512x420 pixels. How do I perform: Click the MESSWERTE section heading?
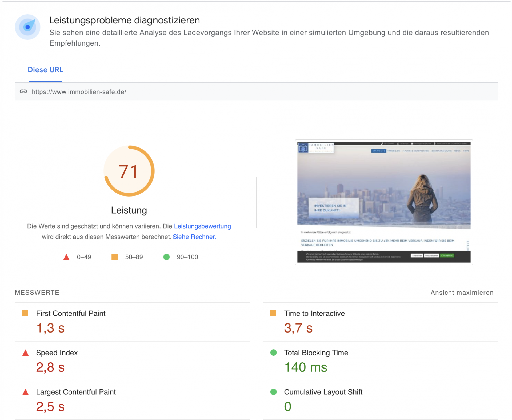tap(37, 293)
